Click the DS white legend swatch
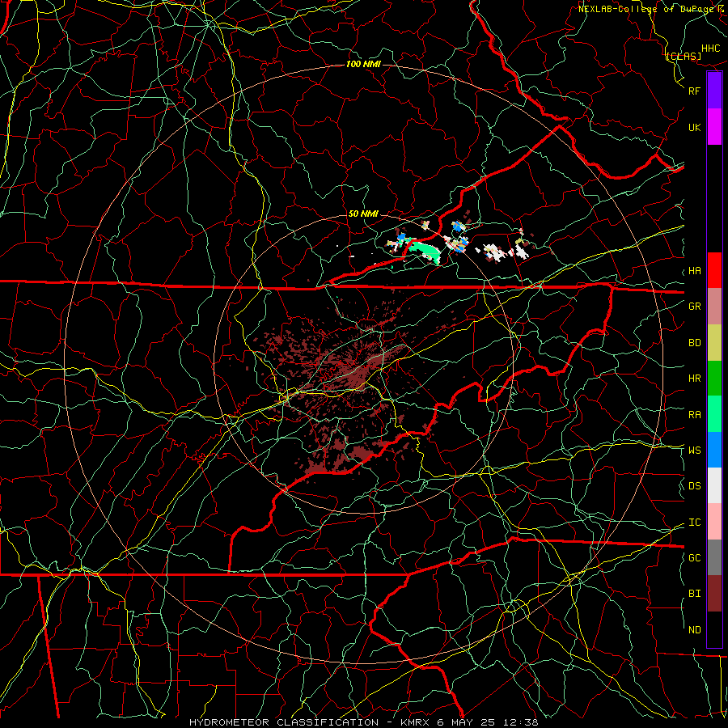This screenshot has width=728, height=728. 714,485
